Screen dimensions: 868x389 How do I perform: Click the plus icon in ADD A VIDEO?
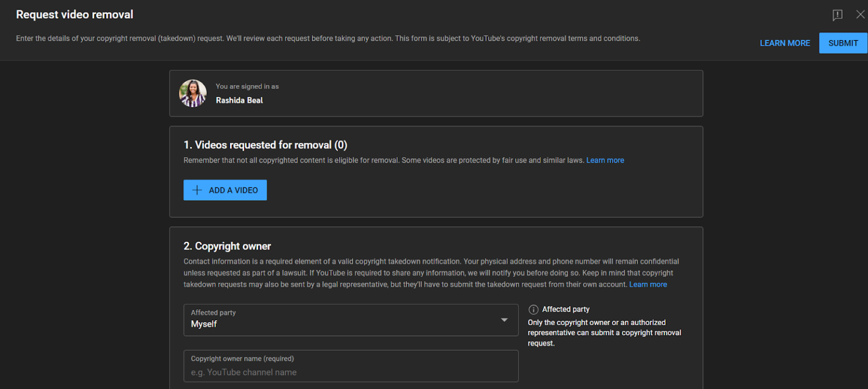tap(196, 190)
